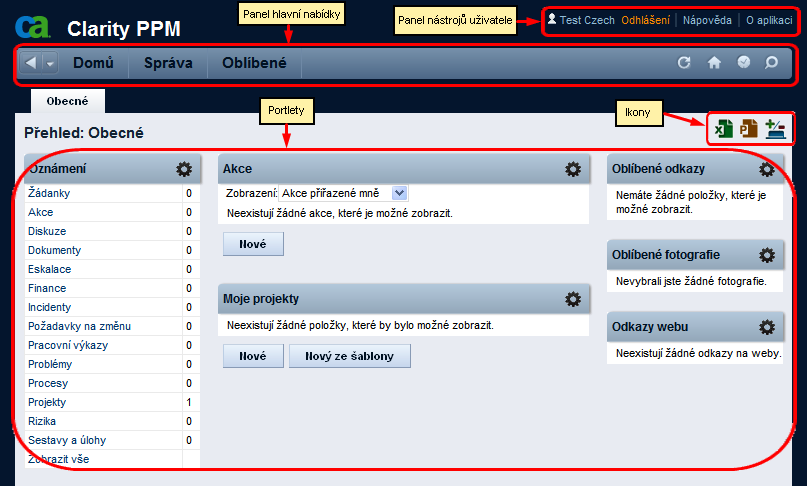Click Zobrazit vše link

click(58, 459)
